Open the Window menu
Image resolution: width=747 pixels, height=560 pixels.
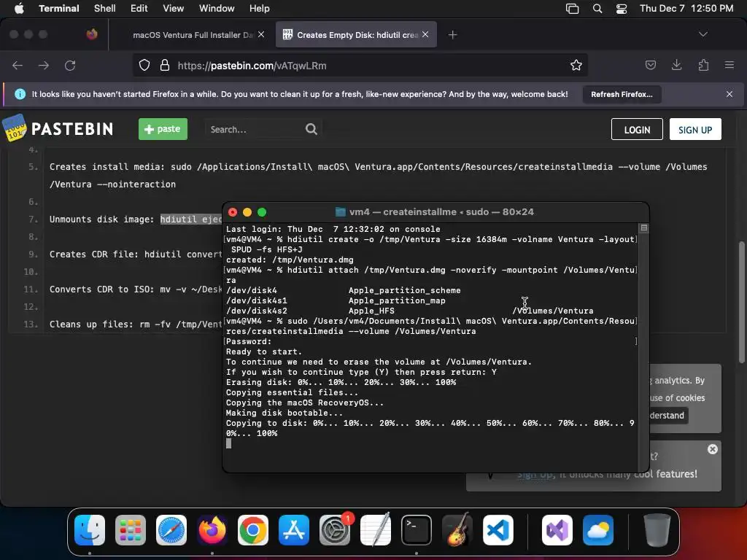(x=217, y=9)
